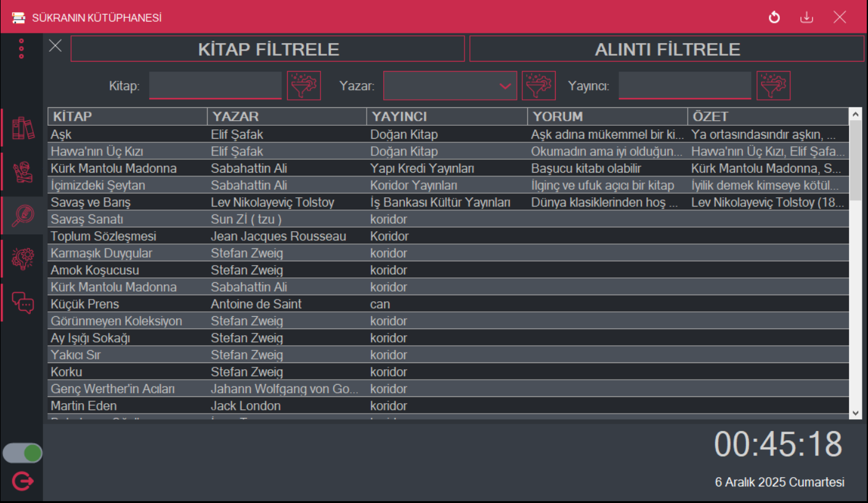Click the logout arrow icon at bottom left

point(22,481)
